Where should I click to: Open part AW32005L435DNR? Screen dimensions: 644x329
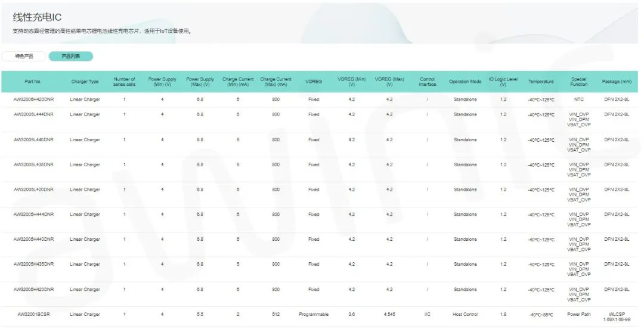[33, 164]
